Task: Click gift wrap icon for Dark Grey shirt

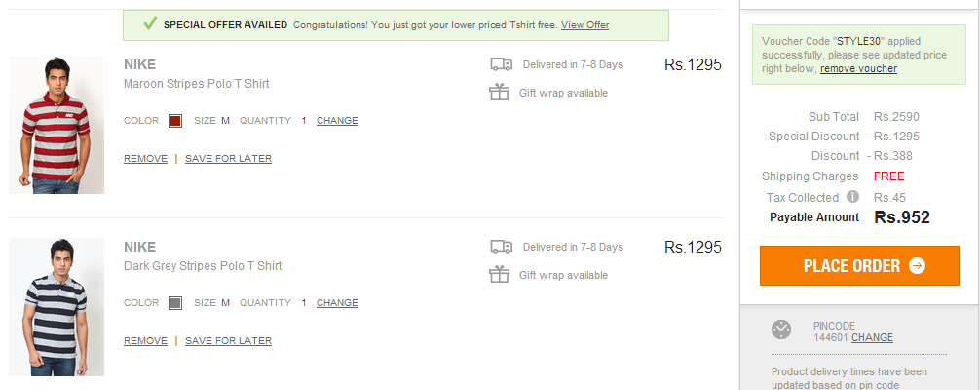Action: click(500, 275)
